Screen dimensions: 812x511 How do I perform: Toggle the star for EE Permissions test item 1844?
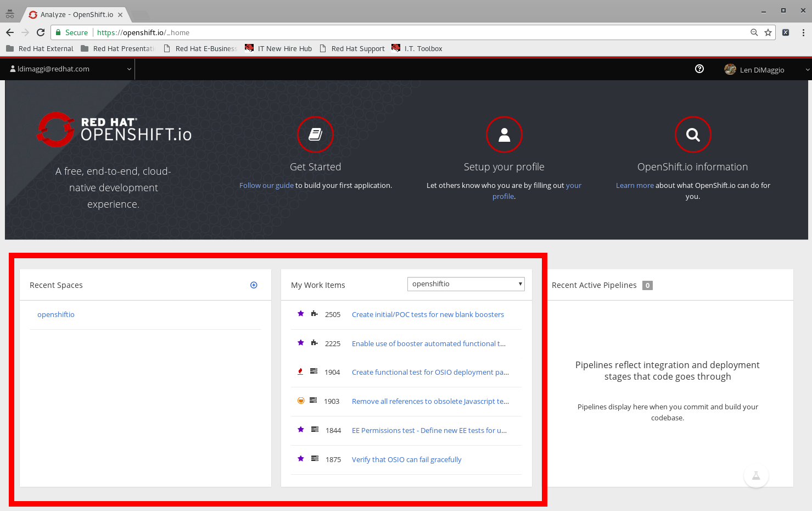(300, 429)
